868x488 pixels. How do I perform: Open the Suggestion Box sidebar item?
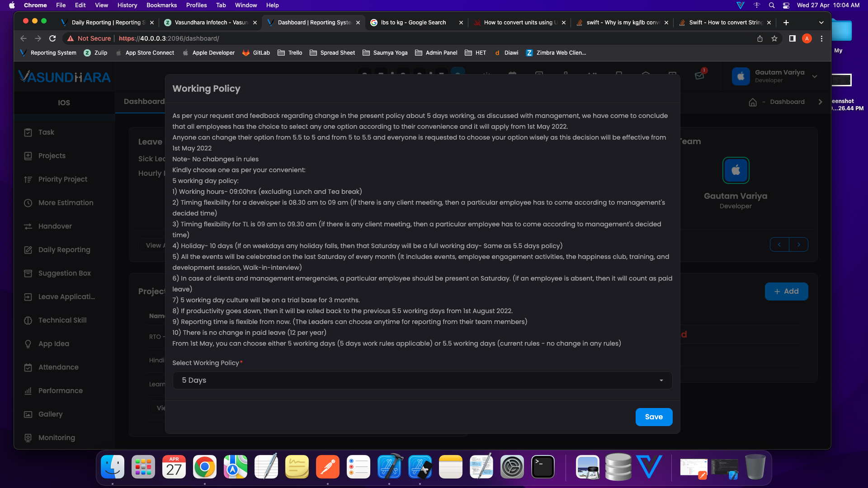pos(64,273)
